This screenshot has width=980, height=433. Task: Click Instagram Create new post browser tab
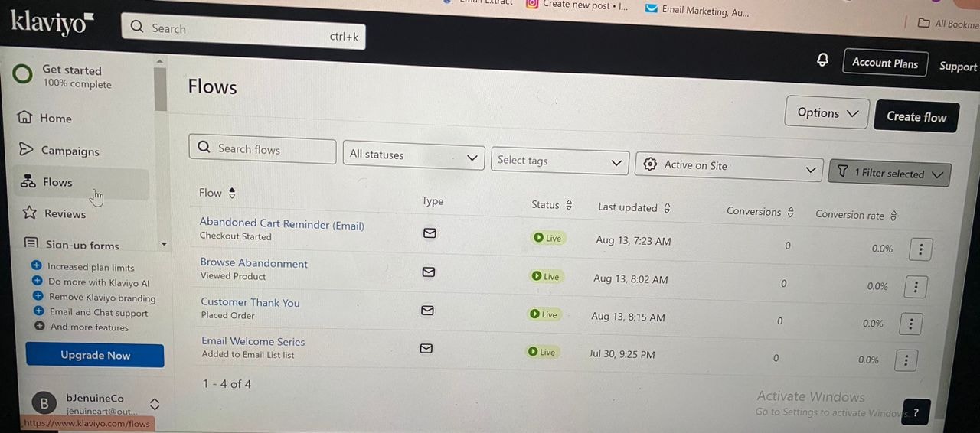tap(577, 5)
